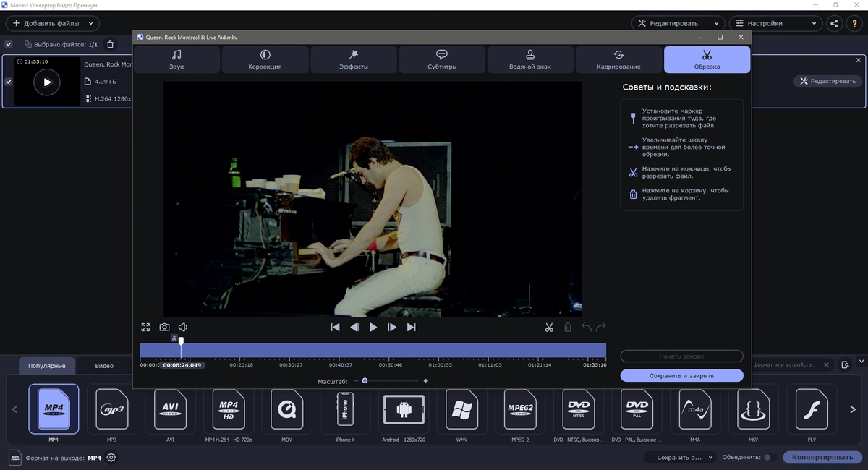Select the MP4 format preset

[54, 409]
